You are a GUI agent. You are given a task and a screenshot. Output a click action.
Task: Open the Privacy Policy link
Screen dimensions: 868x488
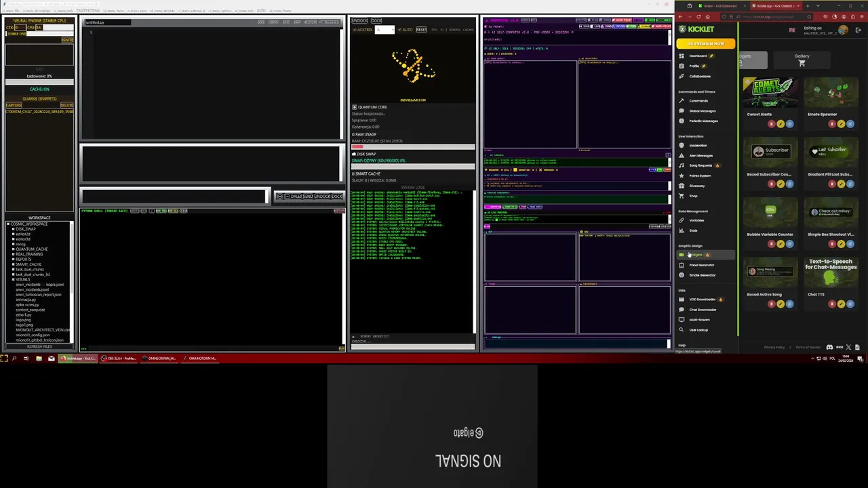coord(774,348)
